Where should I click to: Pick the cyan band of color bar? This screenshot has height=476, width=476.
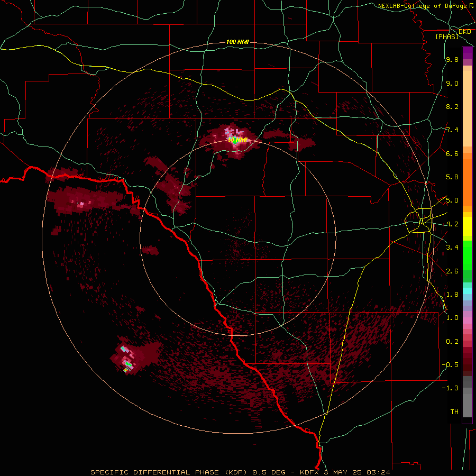coord(467,290)
